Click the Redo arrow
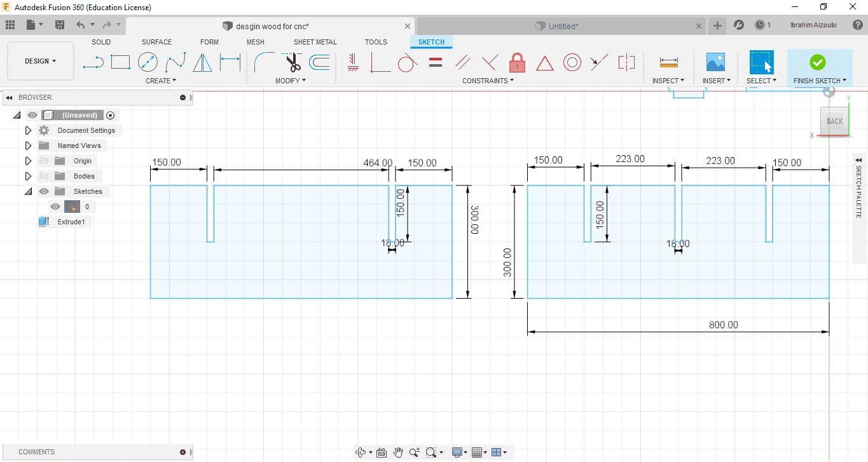The image size is (868, 462). pyautogui.click(x=107, y=25)
